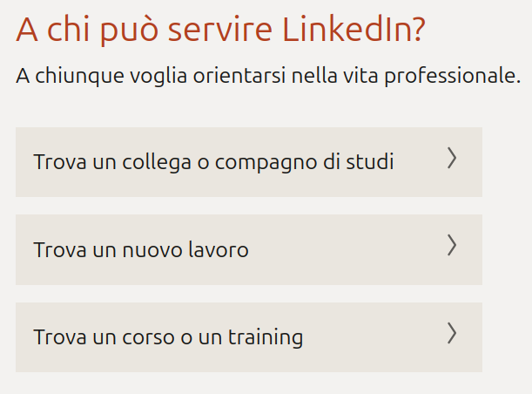Open 'Trova un corso o un training'
This screenshot has width=532, height=394.
(168, 337)
